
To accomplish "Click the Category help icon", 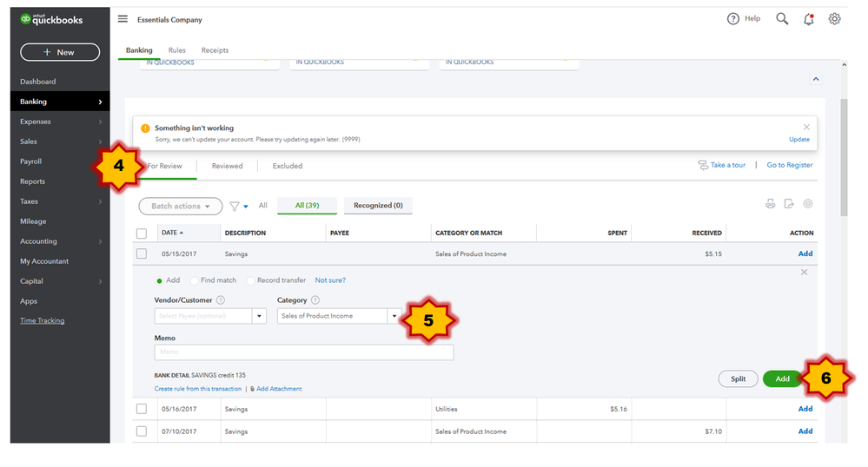I will [315, 299].
